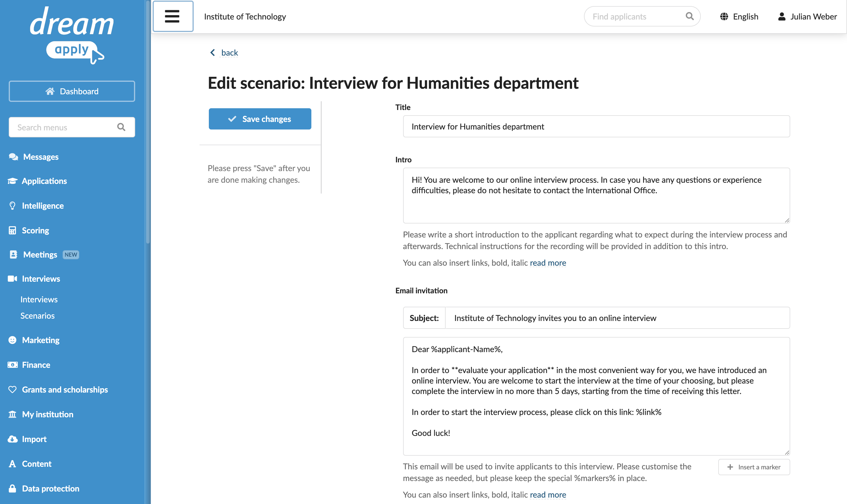This screenshot has width=847, height=504.
Task: Click the My institution building icon
Action: click(x=13, y=414)
